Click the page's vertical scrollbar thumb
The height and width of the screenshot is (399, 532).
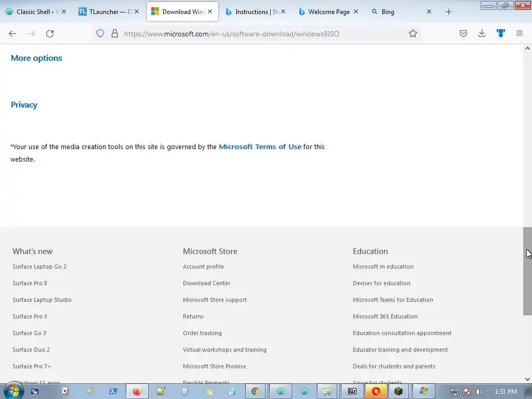pos(527,271)
